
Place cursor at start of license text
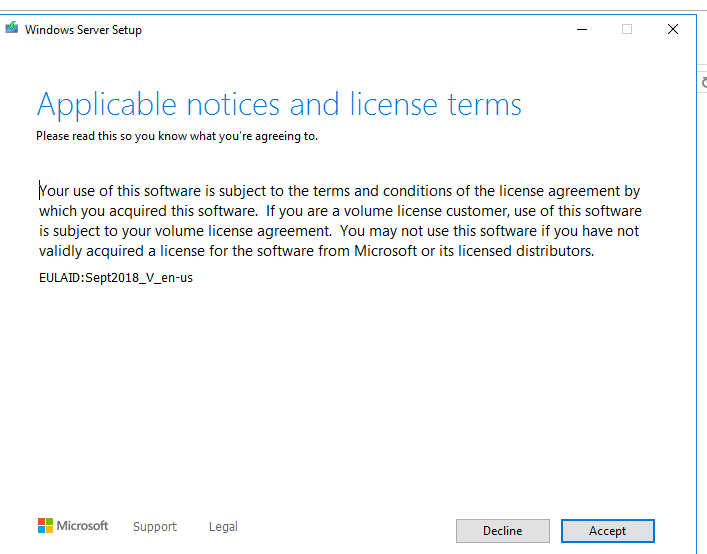pyautogui.click(x=40, y=190)
